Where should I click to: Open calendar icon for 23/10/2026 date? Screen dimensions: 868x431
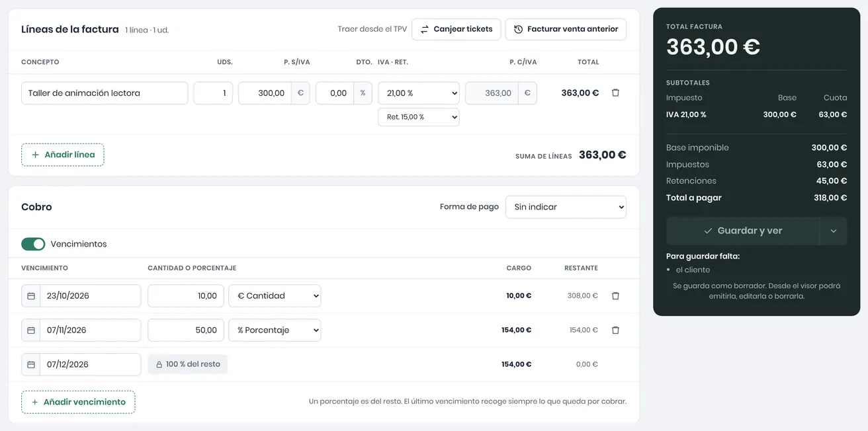point(31,295)
